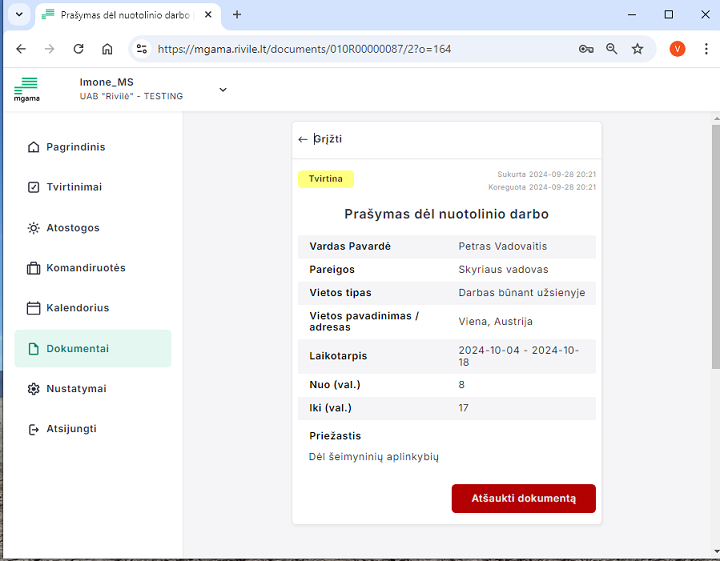The height and width of the screenshot is (561, 720).
Task: Go back using the Grįžti arrow
Action: pyautogui.click(x=303, y=139)
